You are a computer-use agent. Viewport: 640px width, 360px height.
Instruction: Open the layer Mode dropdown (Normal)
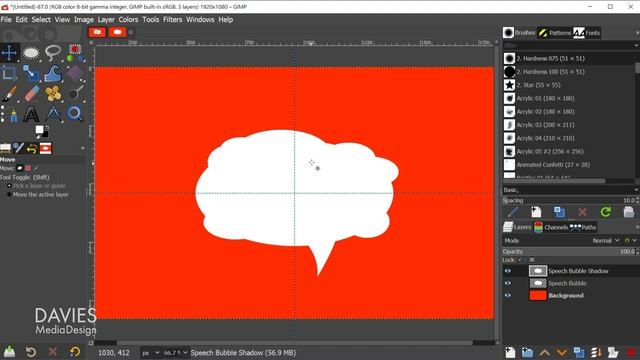click(x=606, y=240)
